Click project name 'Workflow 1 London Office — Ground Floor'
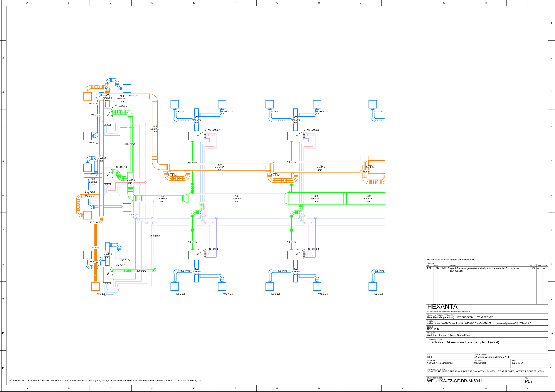 (449, 335)
